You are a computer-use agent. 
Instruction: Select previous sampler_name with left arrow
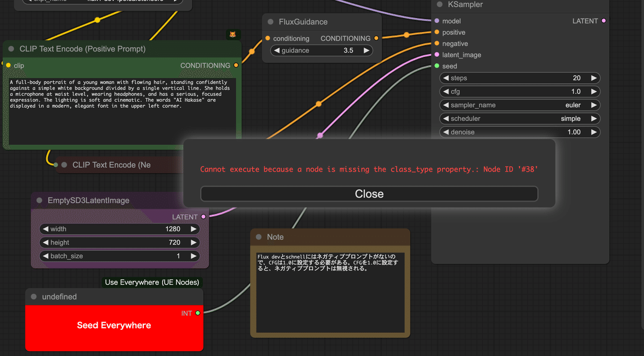pos(445,105)
